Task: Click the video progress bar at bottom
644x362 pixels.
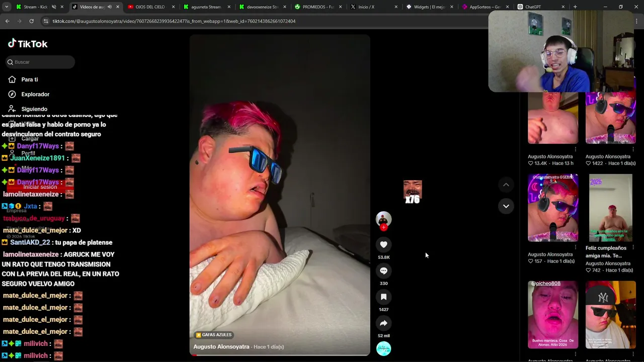Action: click(280, 355)
